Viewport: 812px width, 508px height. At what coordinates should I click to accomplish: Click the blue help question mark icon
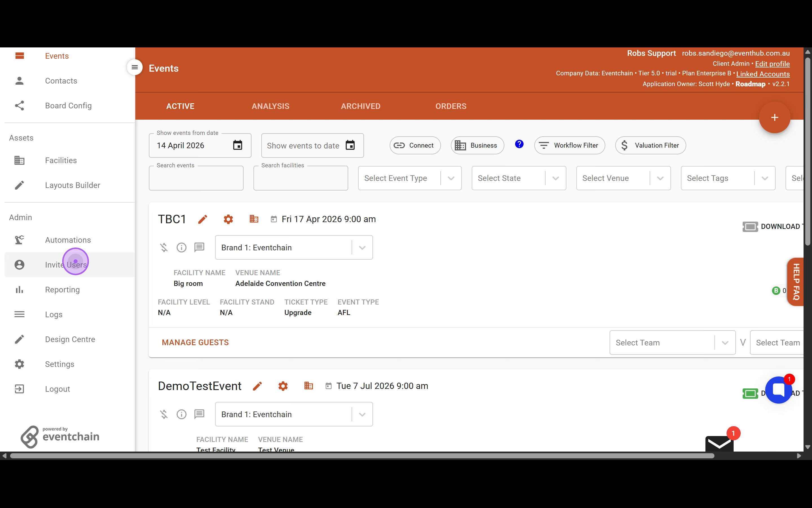519,144
